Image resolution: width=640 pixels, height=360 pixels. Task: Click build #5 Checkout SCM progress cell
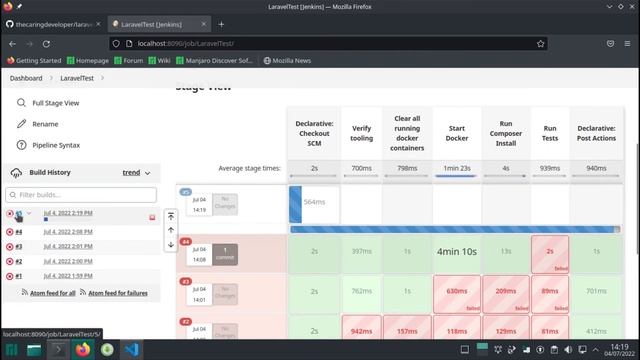click(x=314, y=204)
